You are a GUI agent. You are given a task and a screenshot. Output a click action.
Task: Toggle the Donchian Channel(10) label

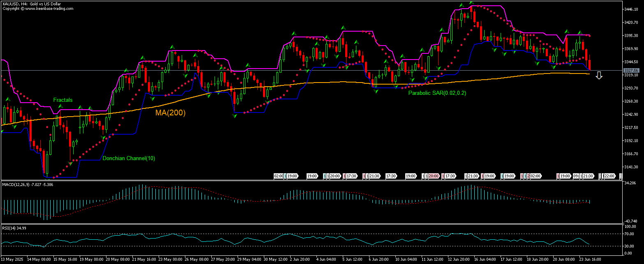pyautogui.click(x=130, y=158)
